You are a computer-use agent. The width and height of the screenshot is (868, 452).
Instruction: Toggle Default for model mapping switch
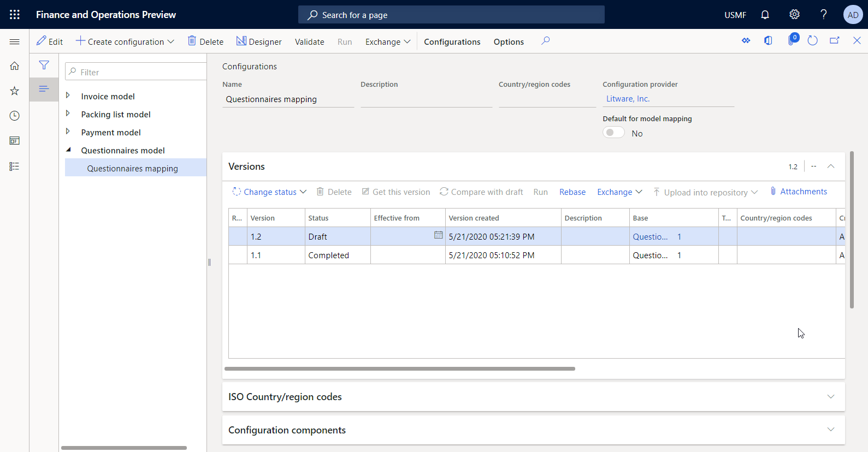click(x=613, y=133)
